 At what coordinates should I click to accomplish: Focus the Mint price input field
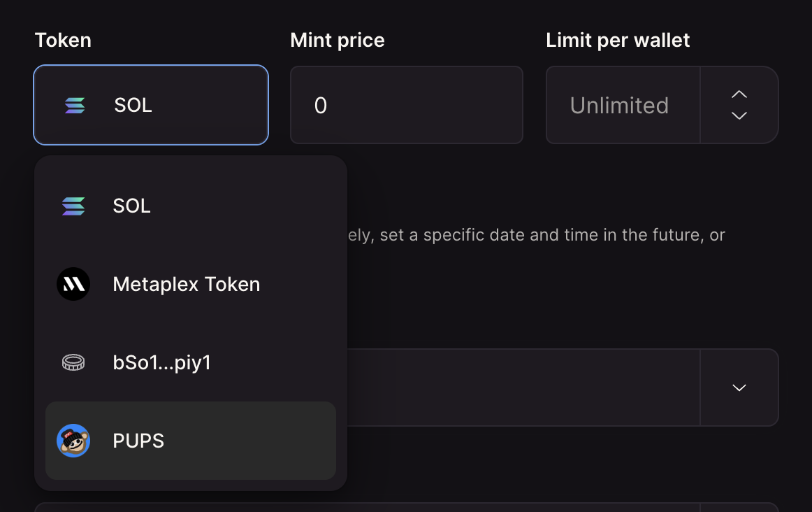pos(406,106)
